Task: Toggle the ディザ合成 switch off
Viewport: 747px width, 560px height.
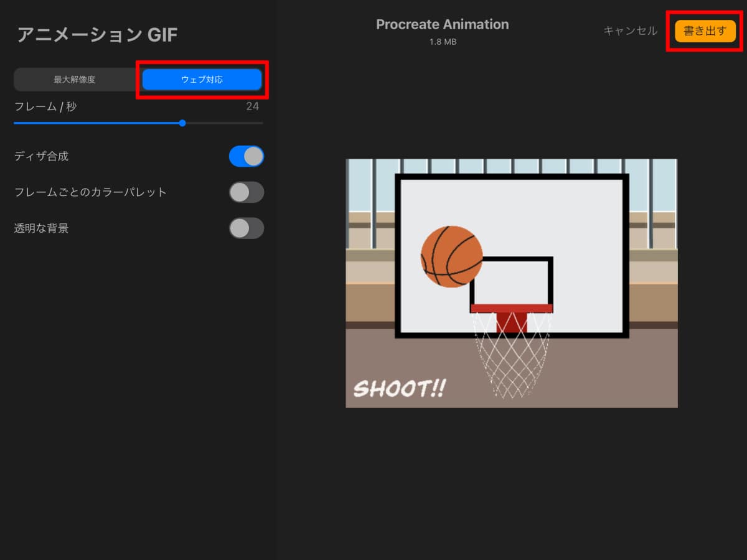Action: 247,156
